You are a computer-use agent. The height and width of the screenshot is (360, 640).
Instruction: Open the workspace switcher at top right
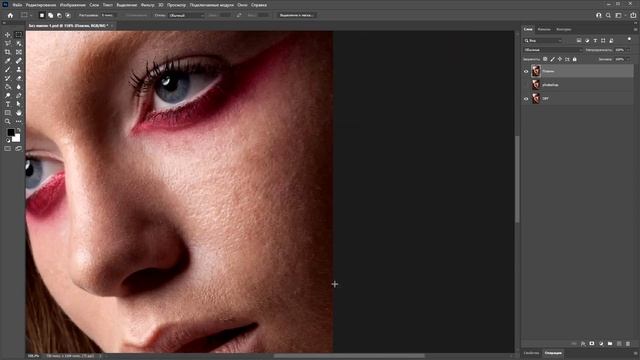click(x=619, y=15)
